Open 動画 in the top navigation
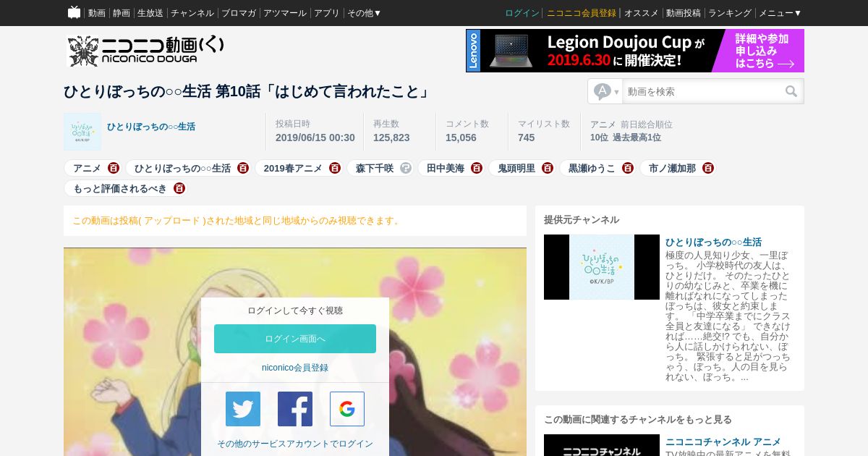The width and height of the screenshot is (868, 456). (97, 13)
